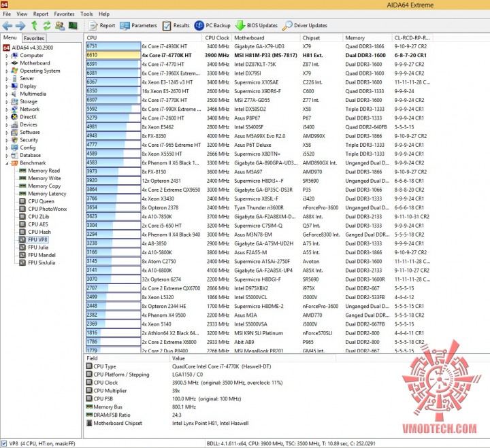The width and height of the screenshot is (490, 448).
Task: Expand the Display tree node
Action: click(7, 86)
